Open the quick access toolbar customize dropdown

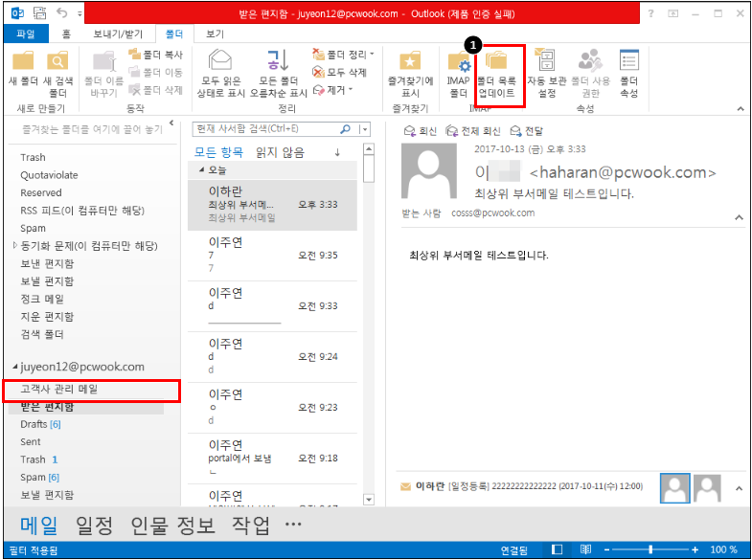click(80, 14)
